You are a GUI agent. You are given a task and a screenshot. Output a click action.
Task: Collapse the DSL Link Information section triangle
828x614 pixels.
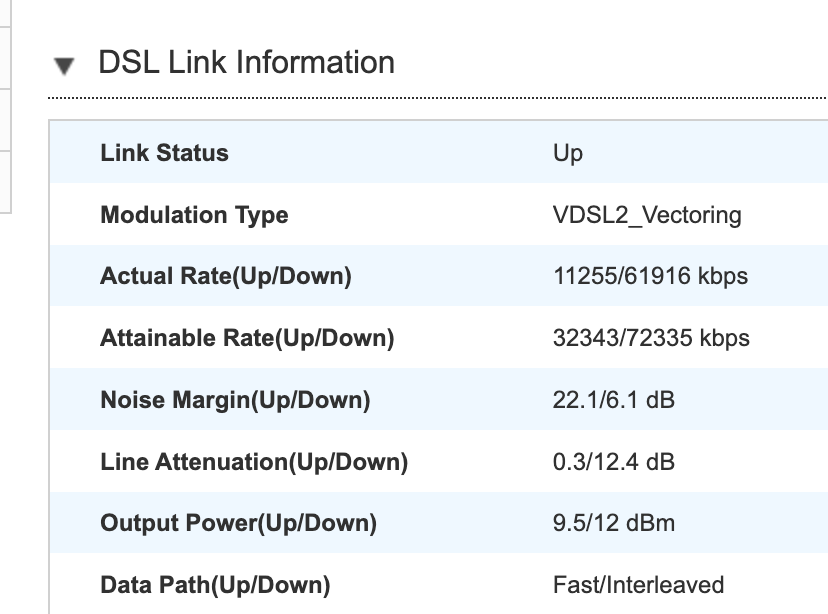pyautogui.click(x=64, y=65)
